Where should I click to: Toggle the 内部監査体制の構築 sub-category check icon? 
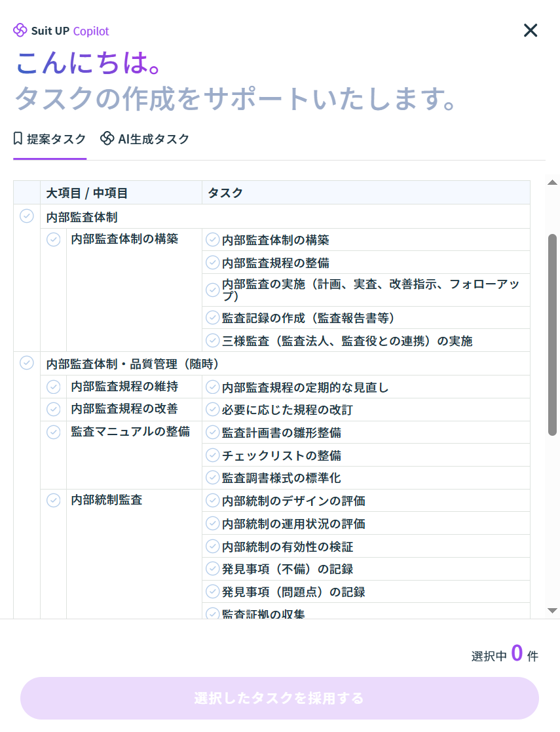point(54,240)
